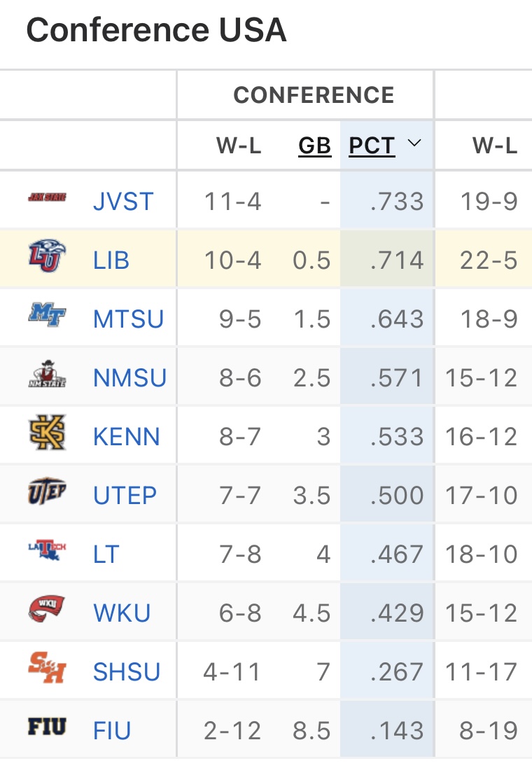Select the SHSU team link
532x782 pixels.
click(x=127, y=673)
